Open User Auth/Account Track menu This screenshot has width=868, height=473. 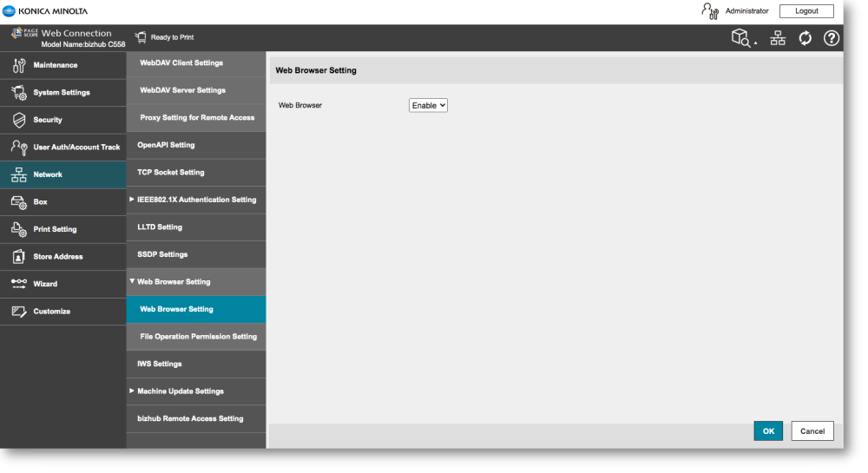tap(63, 148)
